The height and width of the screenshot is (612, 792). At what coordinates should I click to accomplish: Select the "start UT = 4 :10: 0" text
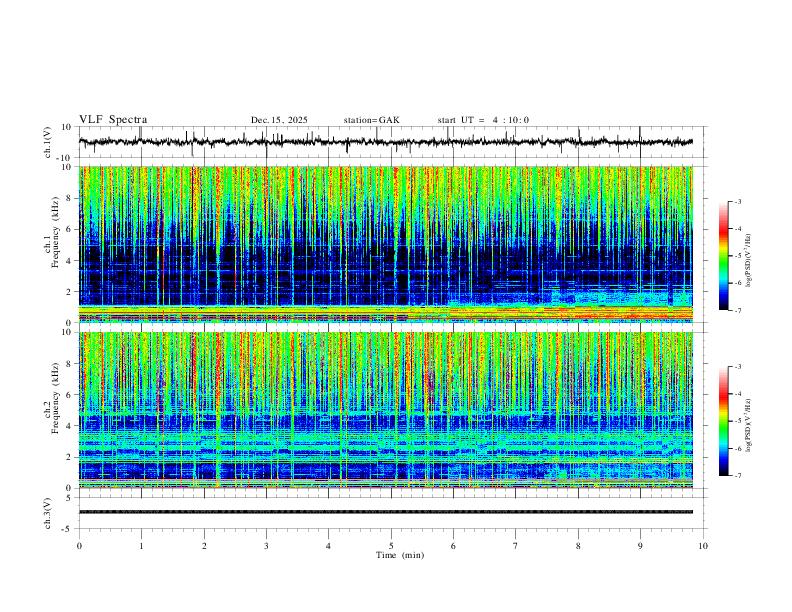tap(483, 120)
